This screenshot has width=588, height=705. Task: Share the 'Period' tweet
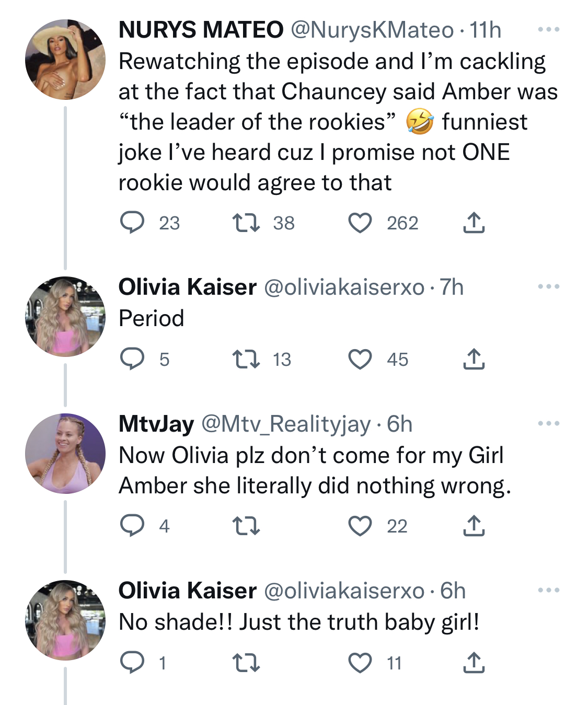474,359
